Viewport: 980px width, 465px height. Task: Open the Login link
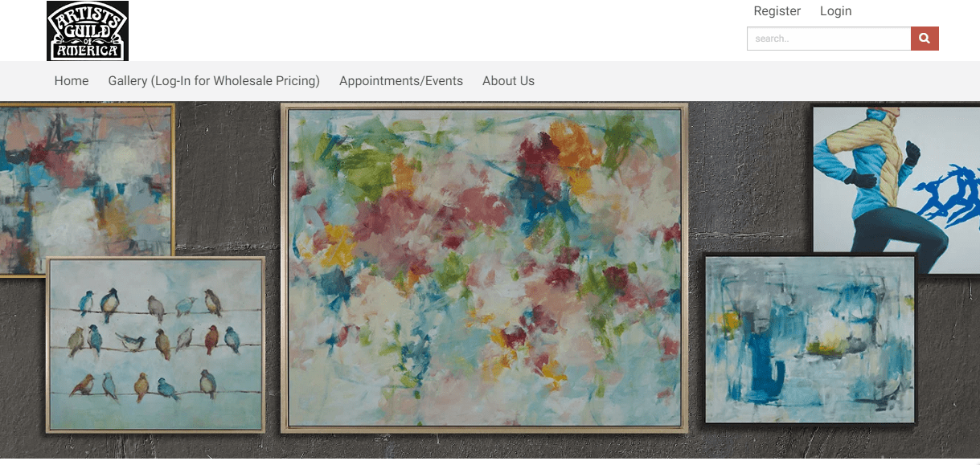coord(835,11)
